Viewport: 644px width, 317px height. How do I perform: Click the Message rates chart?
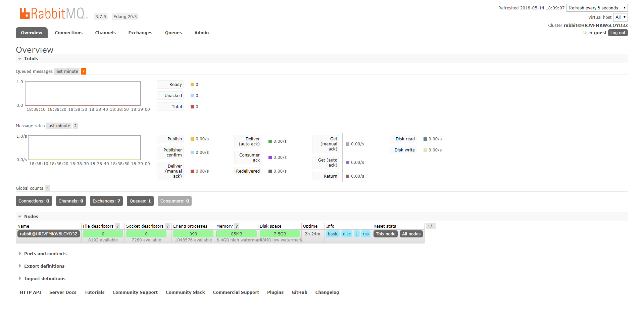pos(84,148)
